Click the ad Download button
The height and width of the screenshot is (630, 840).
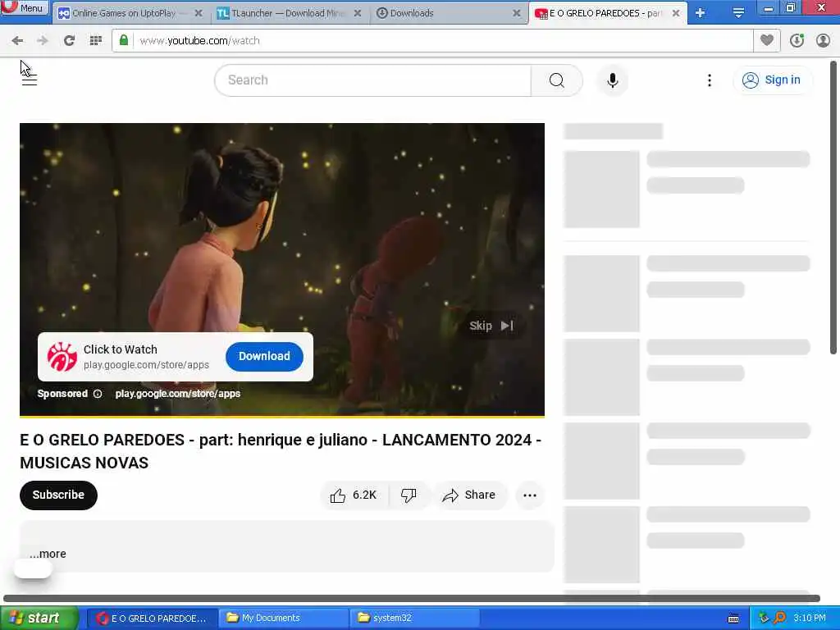pyautogui.click(x=264, y=356)
